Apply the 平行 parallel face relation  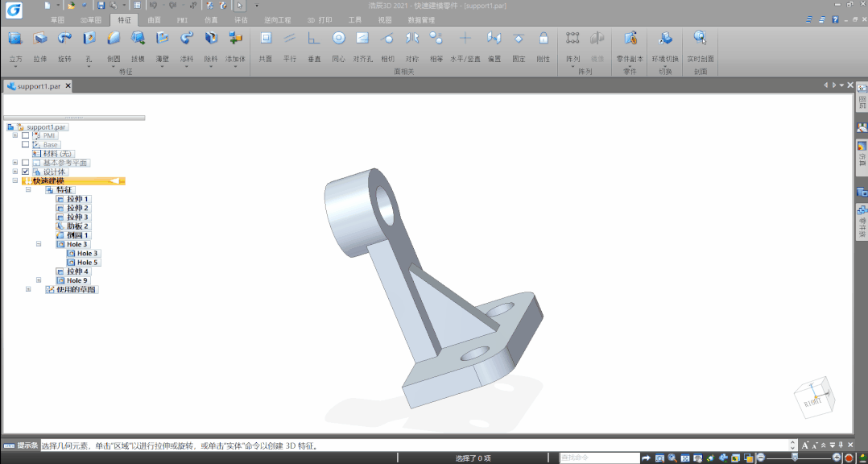(x=290, y=47)
